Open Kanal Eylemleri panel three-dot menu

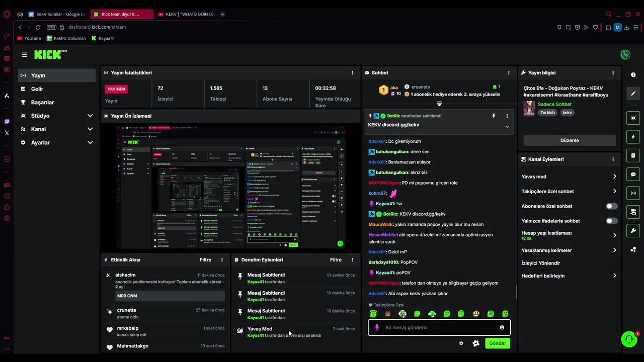point(613,159)
